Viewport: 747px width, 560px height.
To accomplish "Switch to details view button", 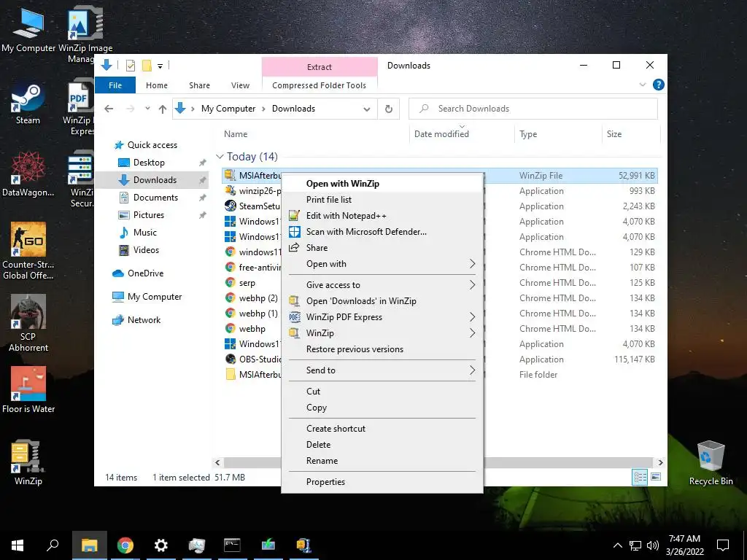I will 640,477.
